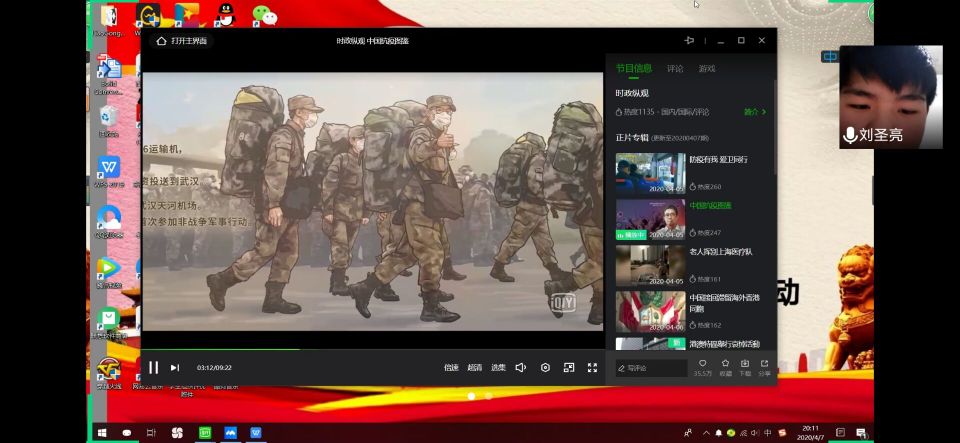
Task: Open player settings gear icon
Action: tap(545, 368)
